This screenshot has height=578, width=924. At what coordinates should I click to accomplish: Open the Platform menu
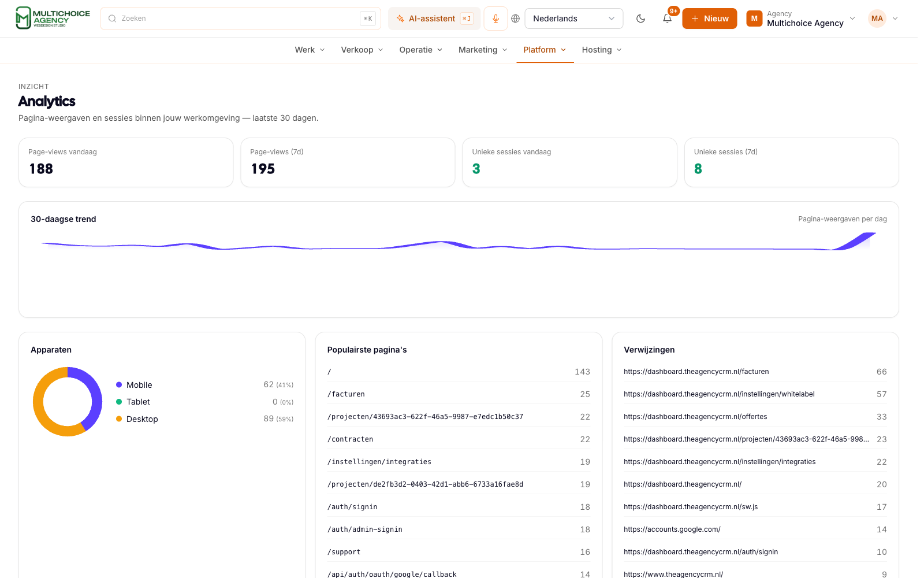[x=545, y=50]
